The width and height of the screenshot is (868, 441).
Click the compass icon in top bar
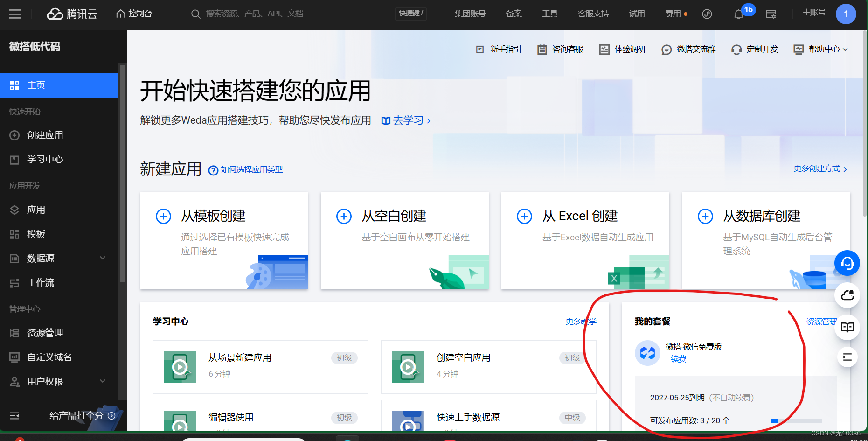coord(707,14)
